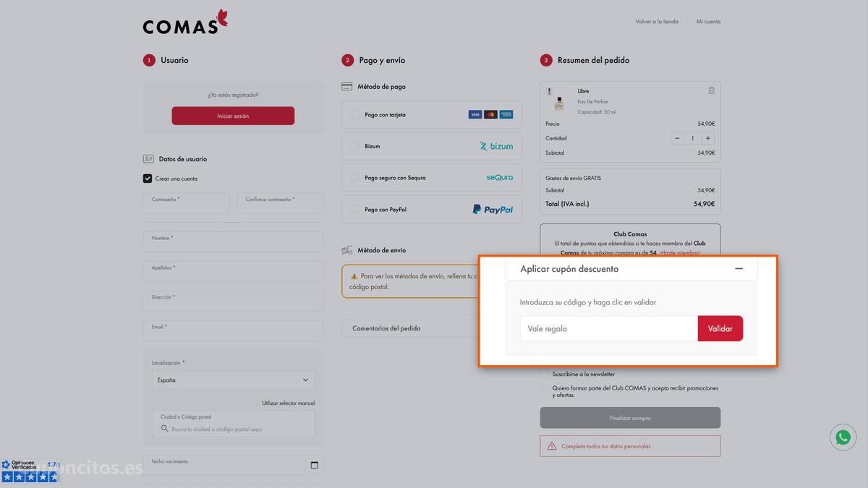Click the Completa todos tus datos personales warning
This screenshot has width=868, height=488.
[630, 446]
